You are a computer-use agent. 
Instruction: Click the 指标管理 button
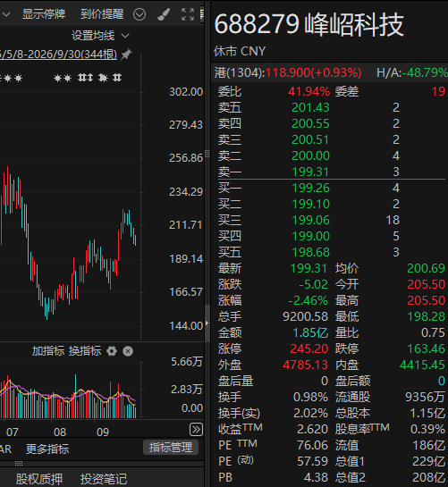pos(171,448)
